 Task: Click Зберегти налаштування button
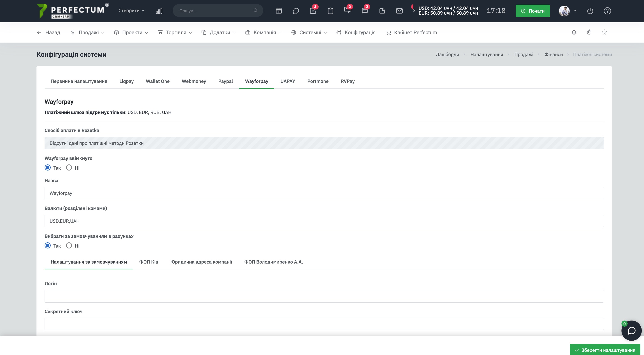605,350
